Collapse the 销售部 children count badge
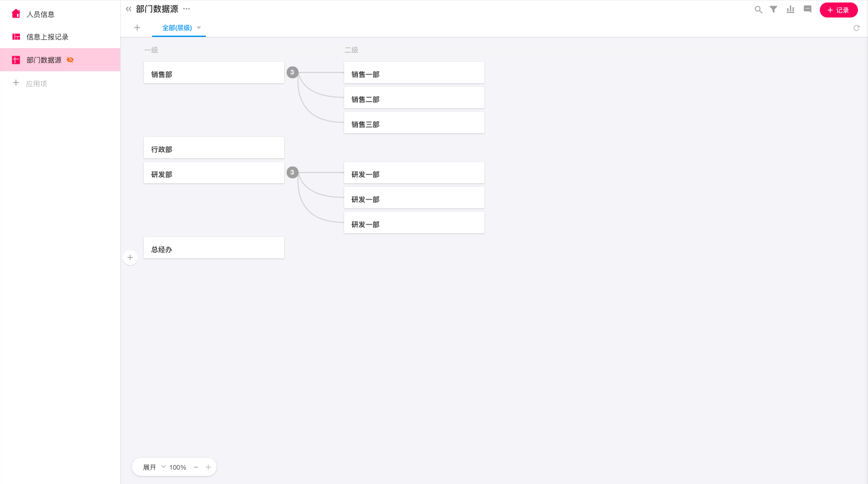The height and width of the screenshot is (484, 868). [292, 73]
